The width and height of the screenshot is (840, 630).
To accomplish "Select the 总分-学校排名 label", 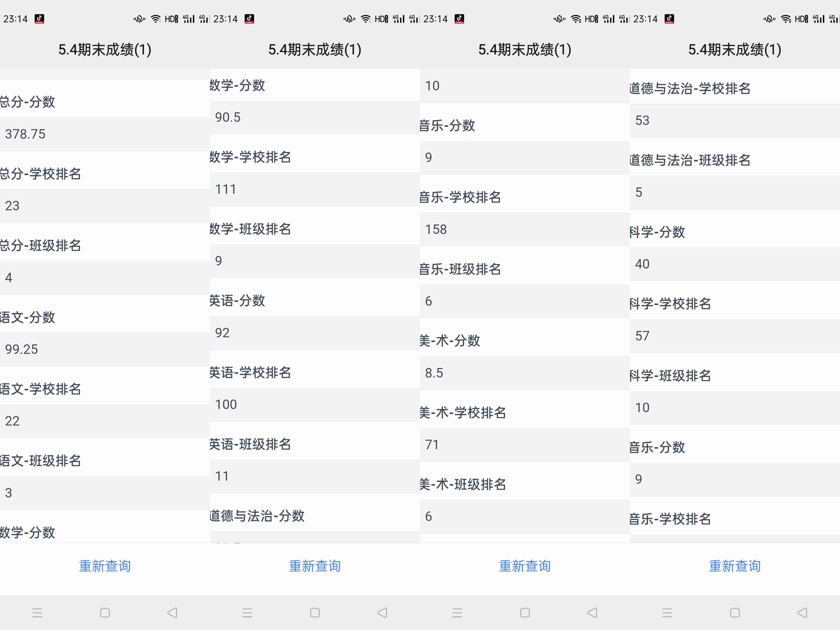I will click(40, 173).
